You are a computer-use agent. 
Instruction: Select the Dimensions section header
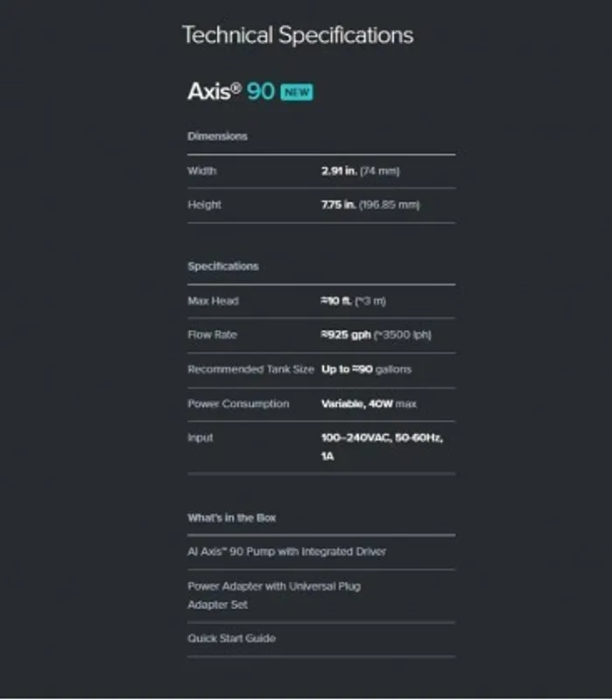coord(217,136)
